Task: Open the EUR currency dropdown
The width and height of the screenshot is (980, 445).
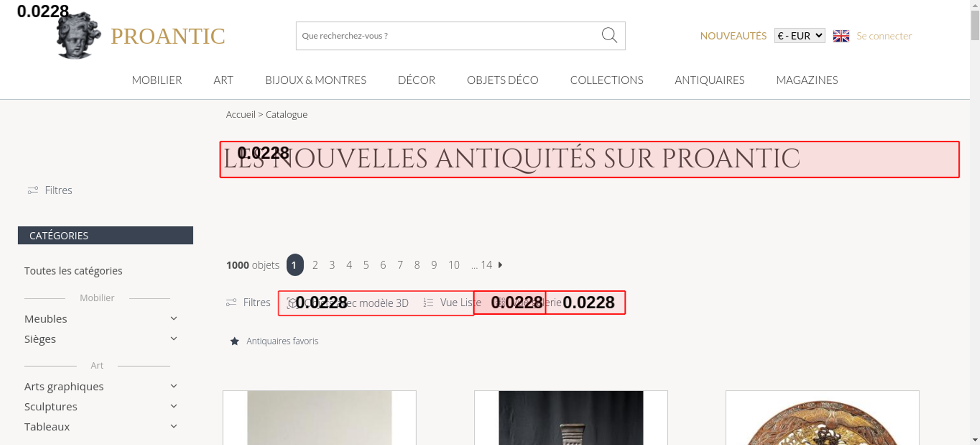Action: pos(800,36)
